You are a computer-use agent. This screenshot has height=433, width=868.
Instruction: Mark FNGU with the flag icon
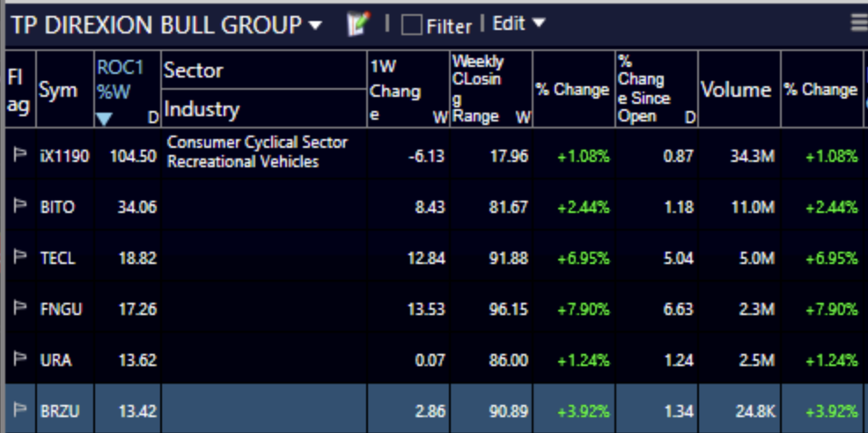tap(19, 309)
